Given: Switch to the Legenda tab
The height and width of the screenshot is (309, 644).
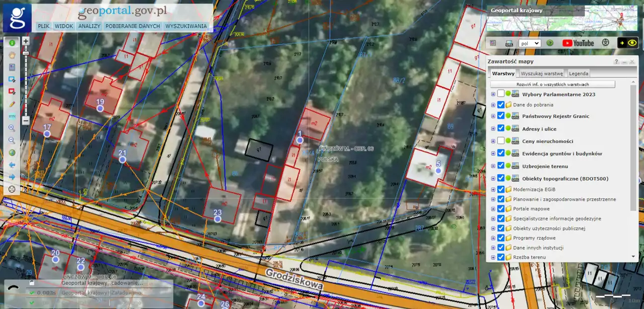Looking at the screenshot, I should tap(578, 73).
